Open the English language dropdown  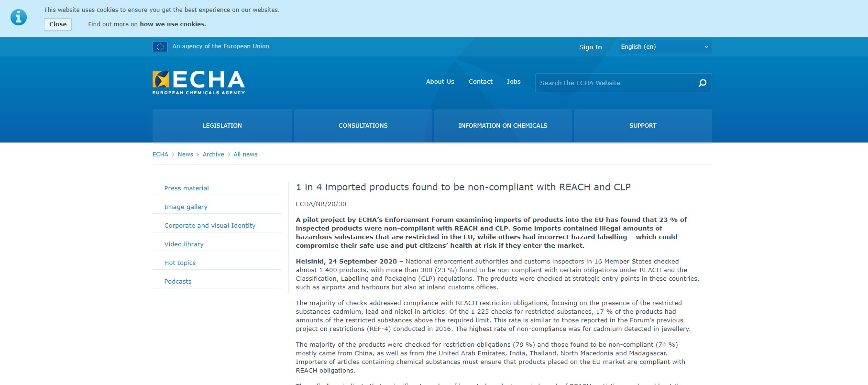pos(664,47)
